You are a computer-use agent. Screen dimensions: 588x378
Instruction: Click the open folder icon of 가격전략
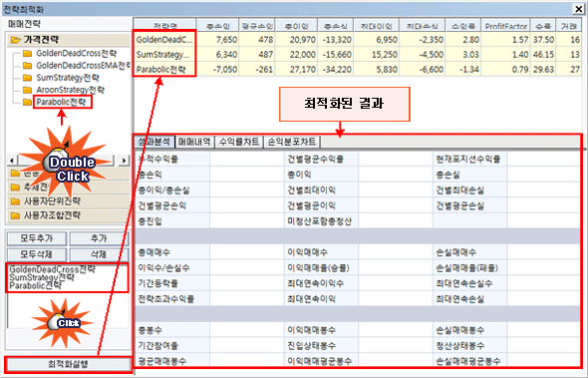(x=15, y=40)
